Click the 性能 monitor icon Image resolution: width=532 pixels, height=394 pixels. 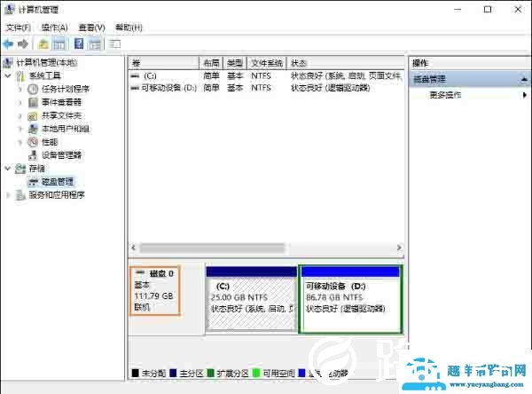33,142
